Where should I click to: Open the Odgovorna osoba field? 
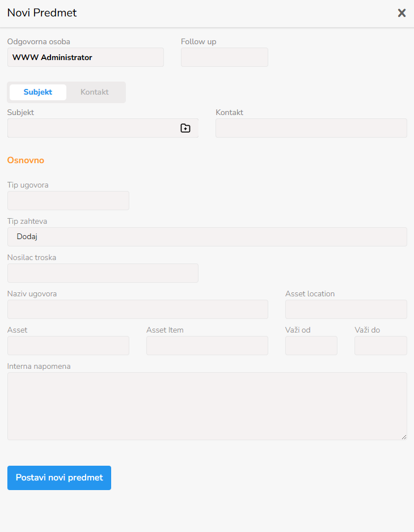tap(86, 57)
